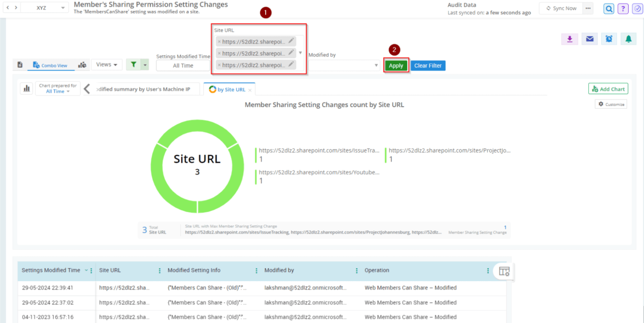The width and height of the screenshot is (644, 323).
Task: Open the Views dropdown
Action: pos(106,64)
